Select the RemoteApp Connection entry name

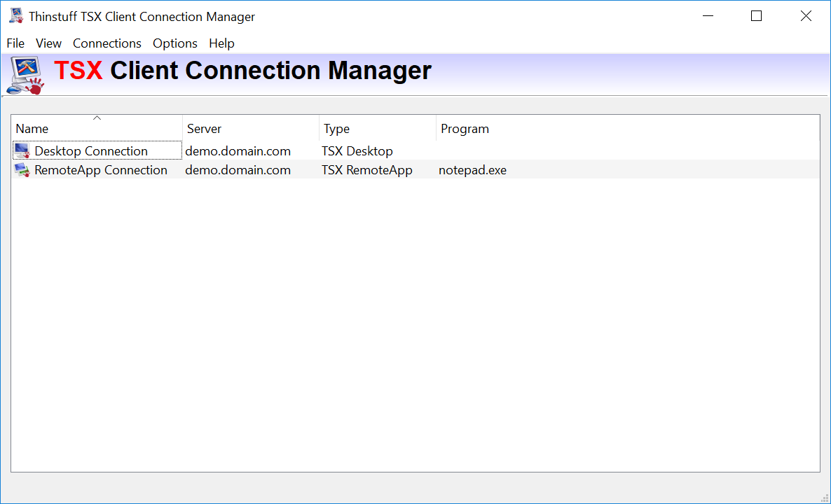101,170
